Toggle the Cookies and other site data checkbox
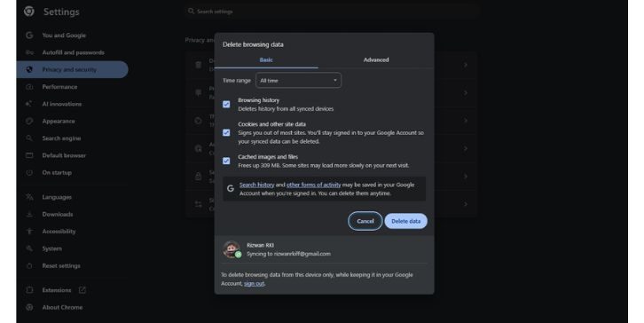 [x=226, y=133]
